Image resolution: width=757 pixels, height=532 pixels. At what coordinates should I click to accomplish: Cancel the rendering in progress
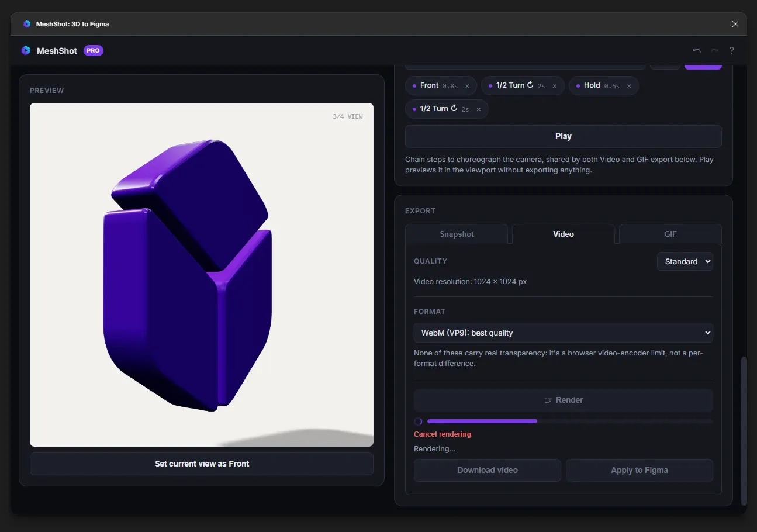(x=443, y=434)
